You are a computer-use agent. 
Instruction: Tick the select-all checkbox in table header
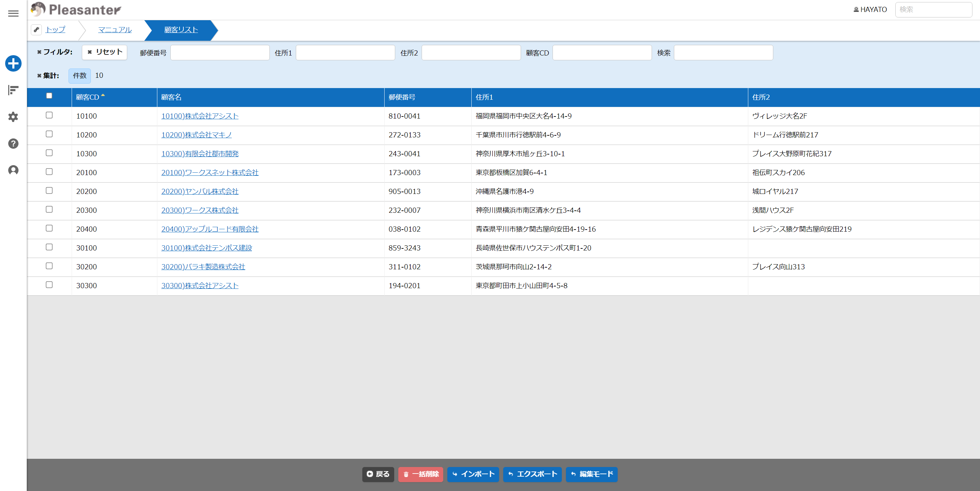[49, 96]
